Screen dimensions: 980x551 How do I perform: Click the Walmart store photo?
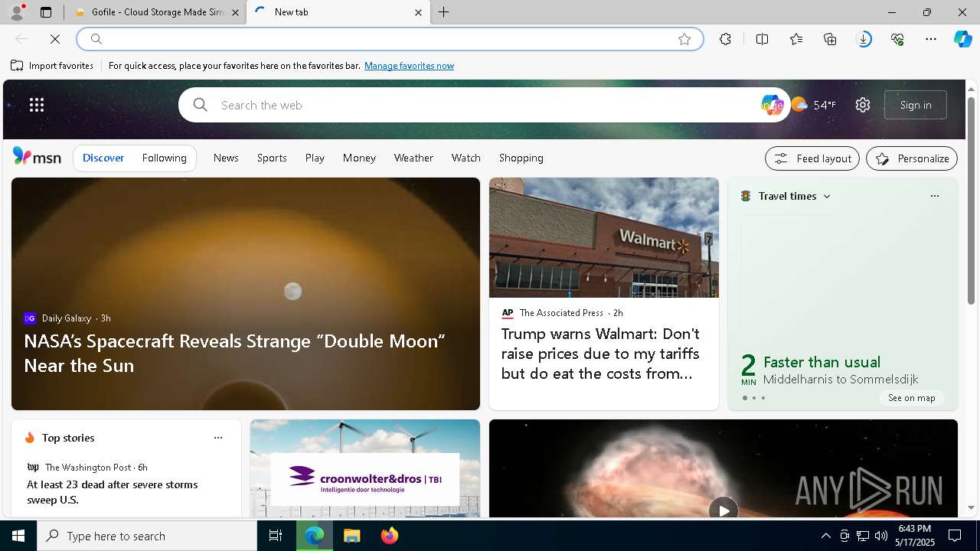coord(604,237)
